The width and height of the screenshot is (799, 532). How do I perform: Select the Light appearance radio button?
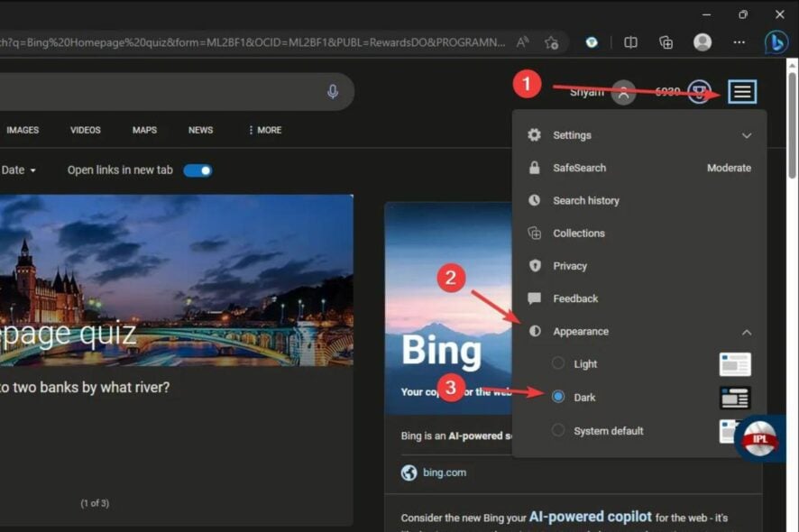pos(556,363)
